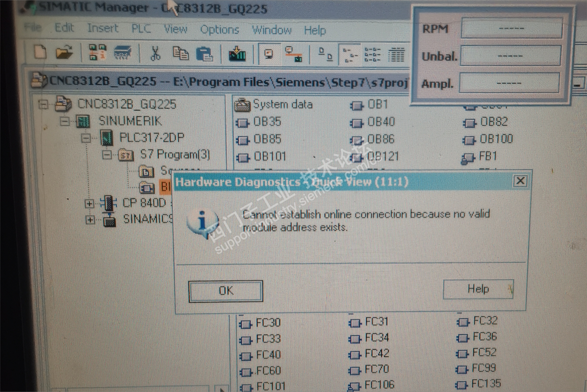
Task: Collapse the CNC8312B_GQ225 project node
Action: click(44, 104)
